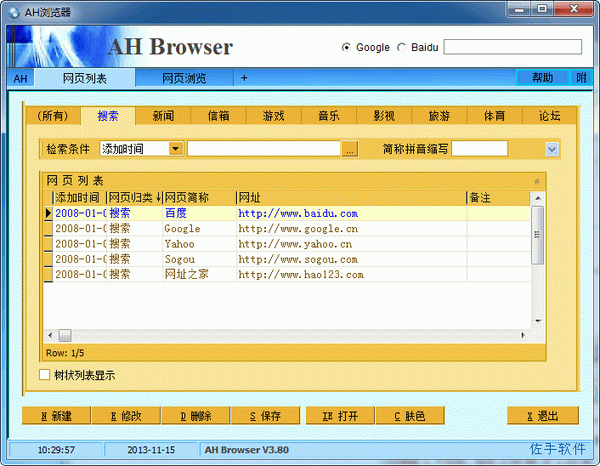
Task: Select the 体育 category tab
Action: 494,116
